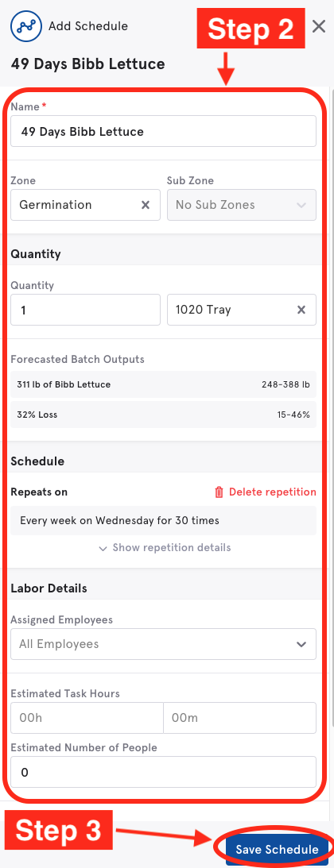This screenshot has height=868, width=334.
Task: Select the Every week on Wednesday repetition row
Action: click(x=163, y=520)
